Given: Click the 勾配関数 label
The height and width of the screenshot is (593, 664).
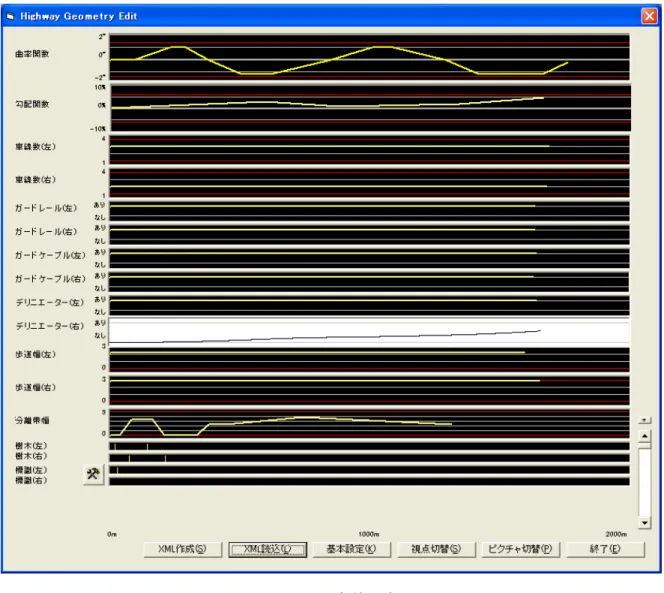Looking at the screenshot, I should pyautogui.click(x=32, y=104).
